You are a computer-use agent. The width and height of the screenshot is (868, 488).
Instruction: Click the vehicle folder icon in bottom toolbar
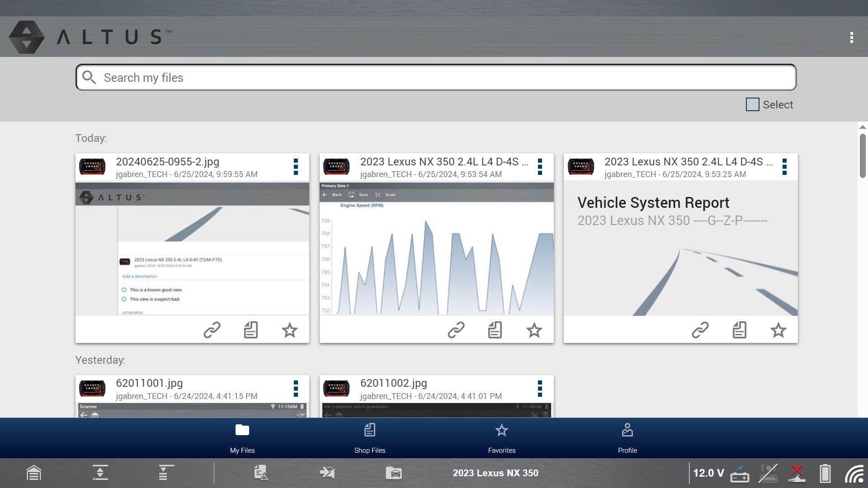point(394,473)
